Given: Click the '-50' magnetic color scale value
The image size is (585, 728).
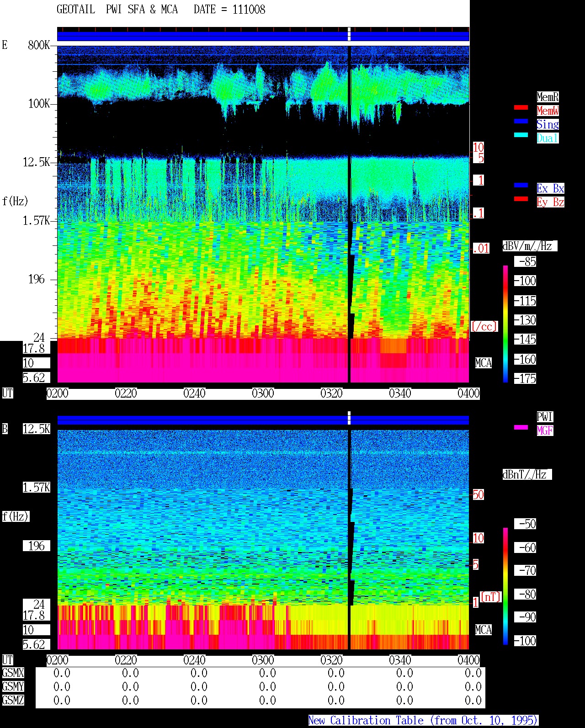Looking at the screenshot, I should 525,524.
